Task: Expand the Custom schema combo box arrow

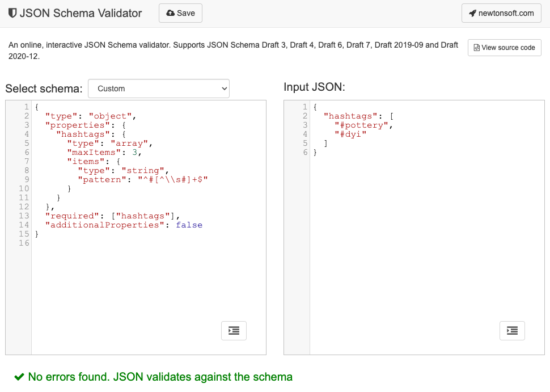Action: coord(223,88)
